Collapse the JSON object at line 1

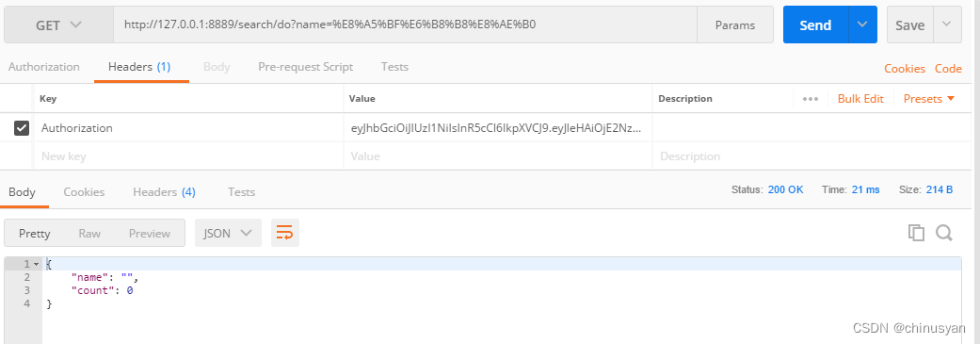click(x=37, y=264)
